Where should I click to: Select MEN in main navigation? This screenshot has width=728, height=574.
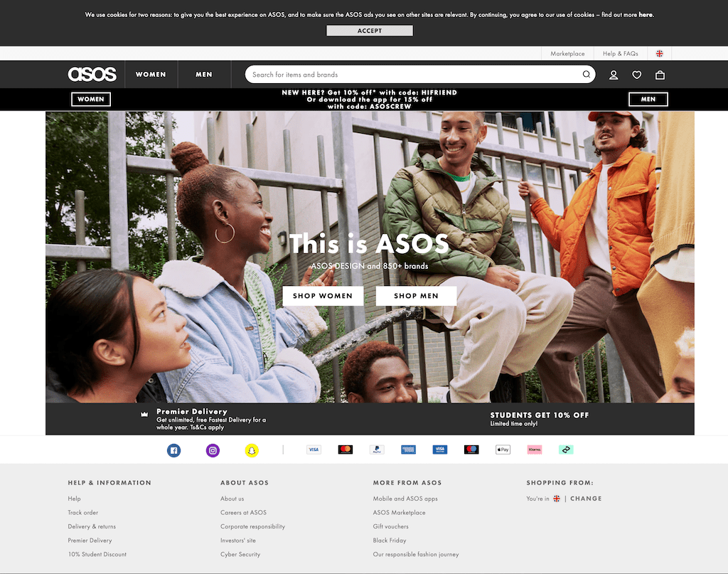point(204,74)
